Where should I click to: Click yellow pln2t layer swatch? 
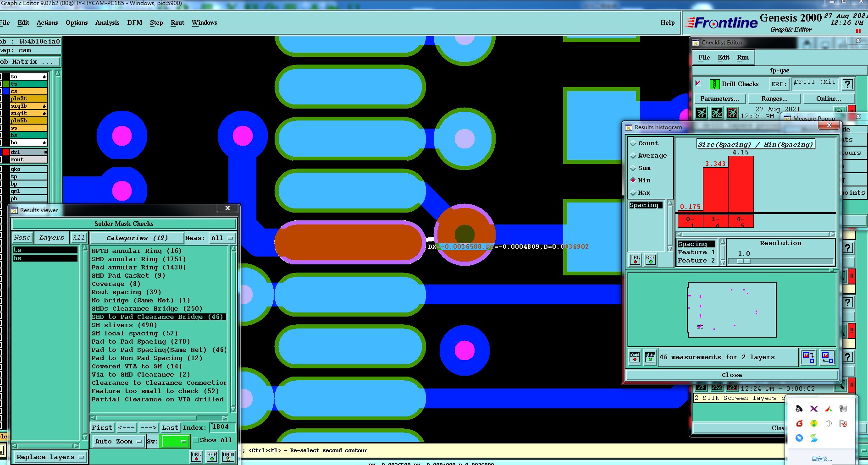[29, 98]
